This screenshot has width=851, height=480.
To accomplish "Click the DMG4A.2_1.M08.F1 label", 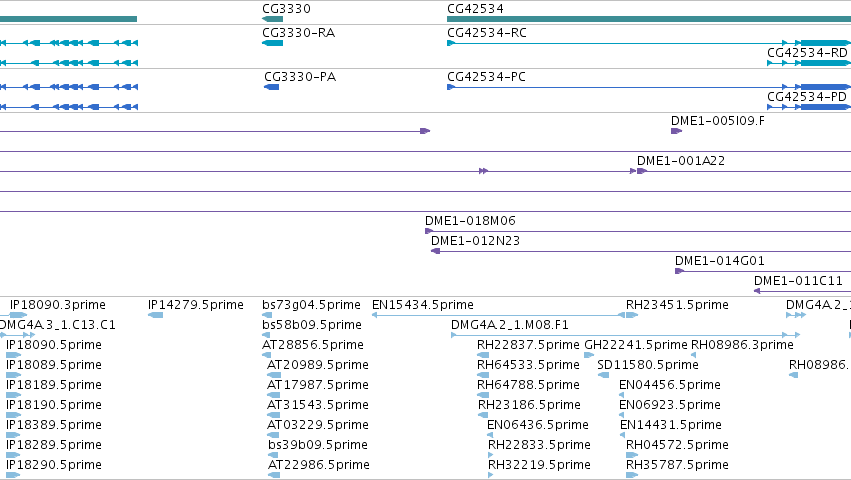I will pyautogui.click(x=510, y=325).
